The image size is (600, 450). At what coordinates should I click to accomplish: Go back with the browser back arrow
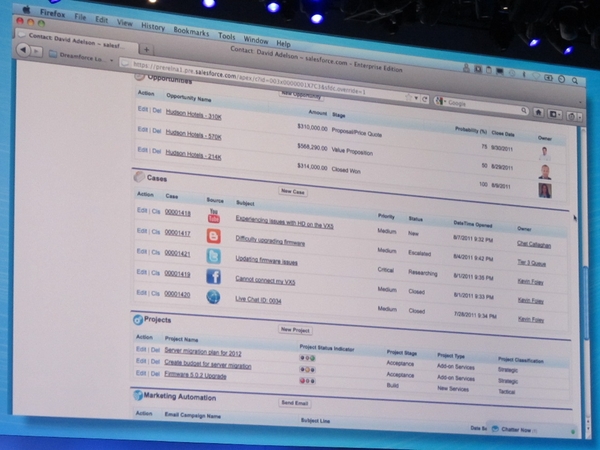pyautogui.click(x=23, y=50)
